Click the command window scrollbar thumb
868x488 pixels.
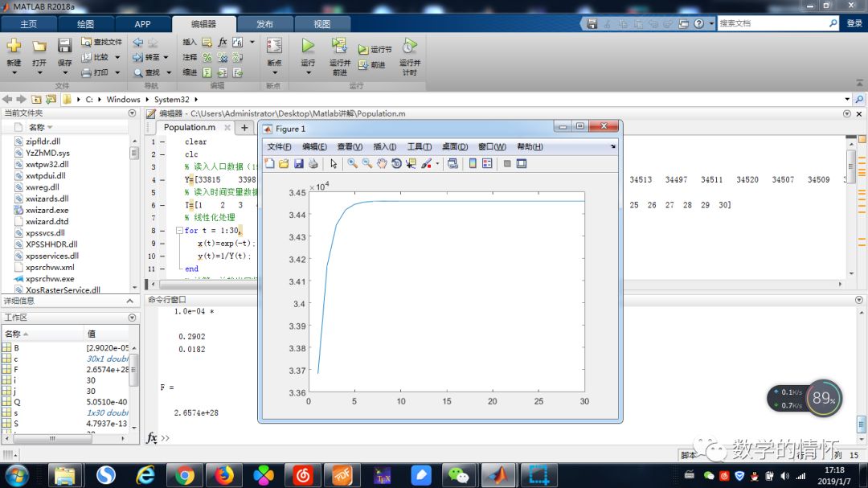click(x=862, y=424)
